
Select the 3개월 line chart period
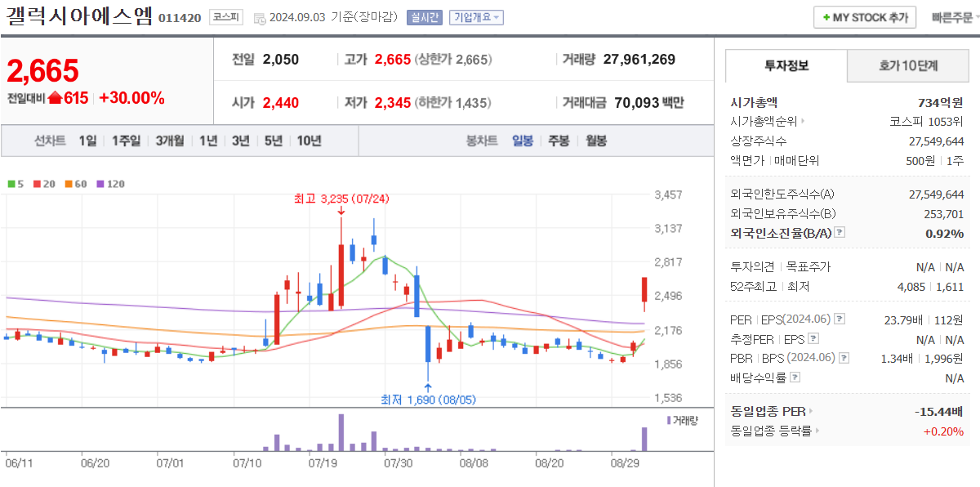[x=170, y=141]
